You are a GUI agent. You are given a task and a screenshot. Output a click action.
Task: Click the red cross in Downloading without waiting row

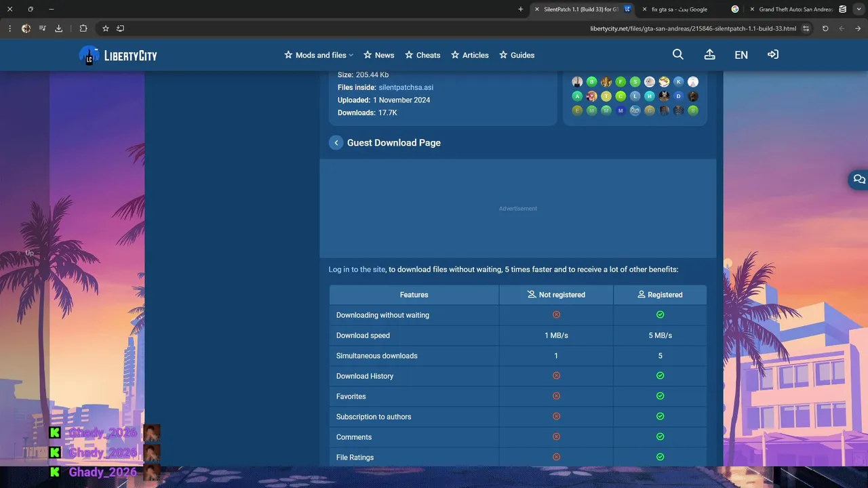556,314
